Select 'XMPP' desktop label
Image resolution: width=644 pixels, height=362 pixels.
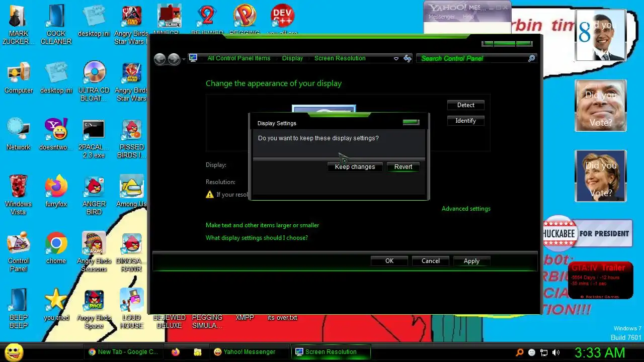[x=245, y=318]
